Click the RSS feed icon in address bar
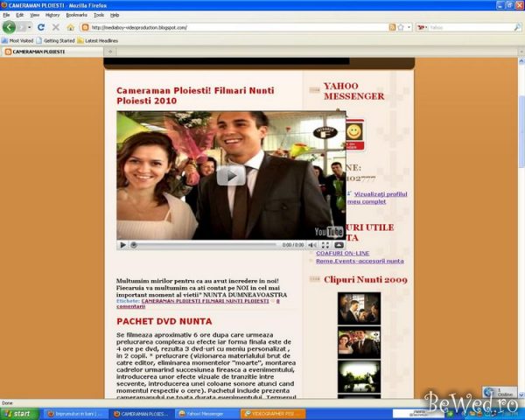The image size is (525, 420). coord(392,27)
